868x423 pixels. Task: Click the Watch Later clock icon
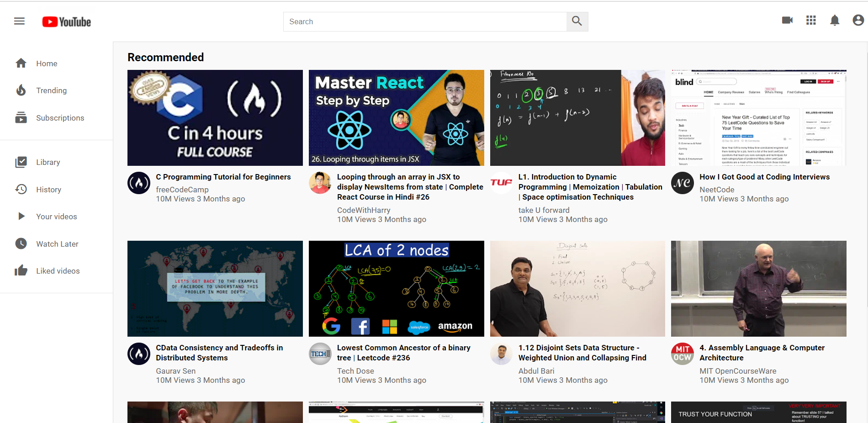click(21, 243)
